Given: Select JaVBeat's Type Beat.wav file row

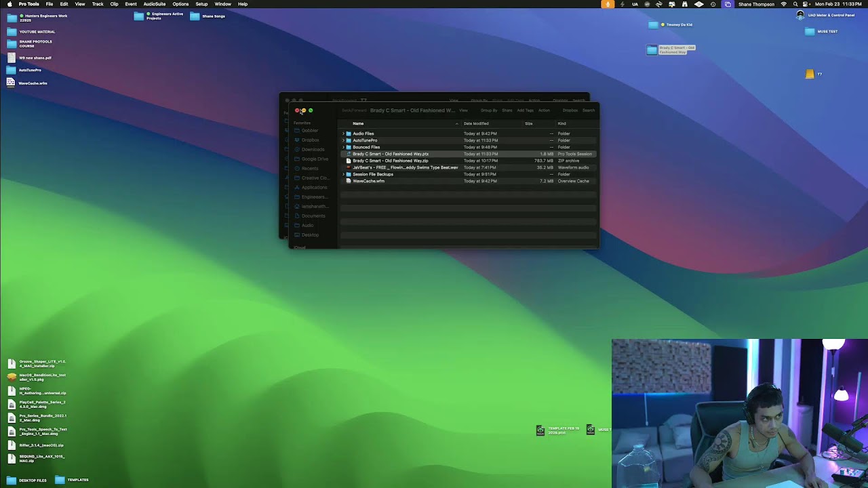Looking at the screenshot, I should pyautogui.click(x=468, y=167).
